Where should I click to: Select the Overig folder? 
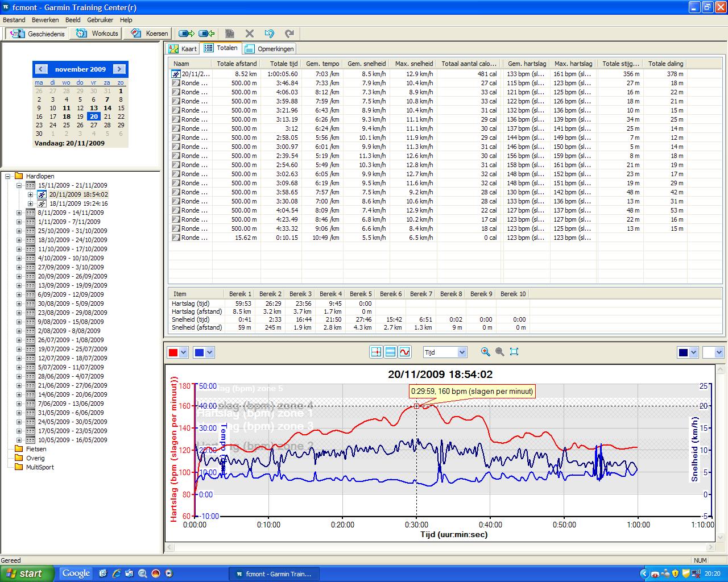[x=35, y=458]
